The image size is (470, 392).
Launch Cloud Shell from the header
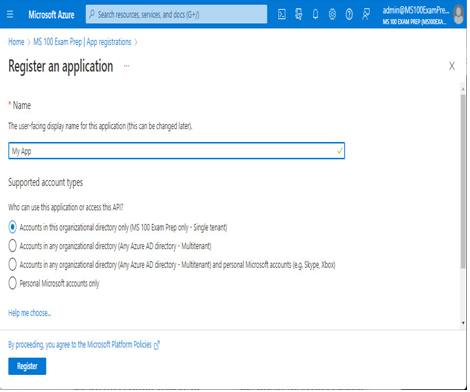click(282, 14)
